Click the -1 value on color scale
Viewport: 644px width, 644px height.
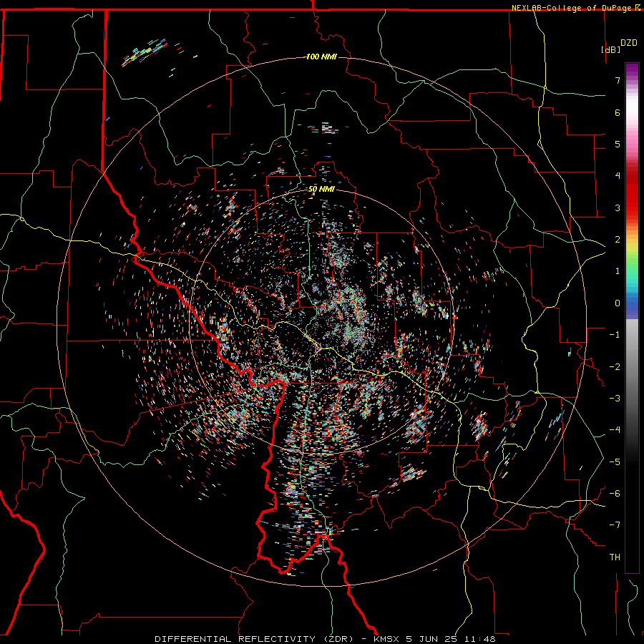click(x=615, y=335)
